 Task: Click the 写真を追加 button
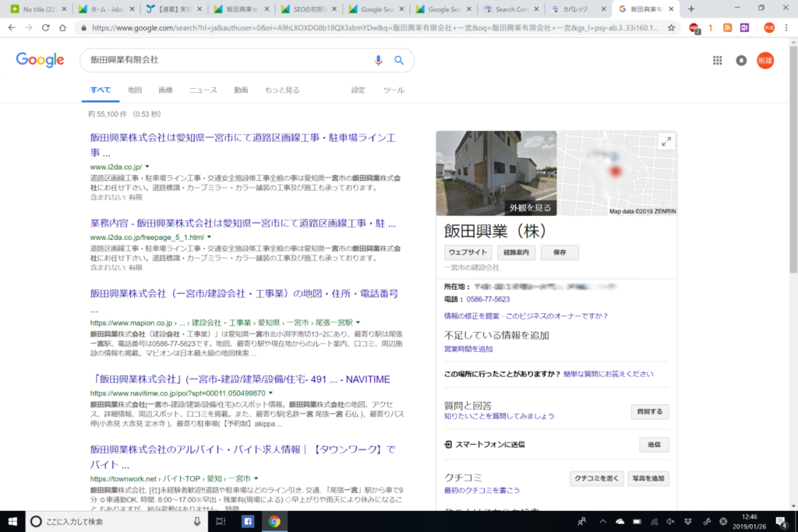point(648,478)
